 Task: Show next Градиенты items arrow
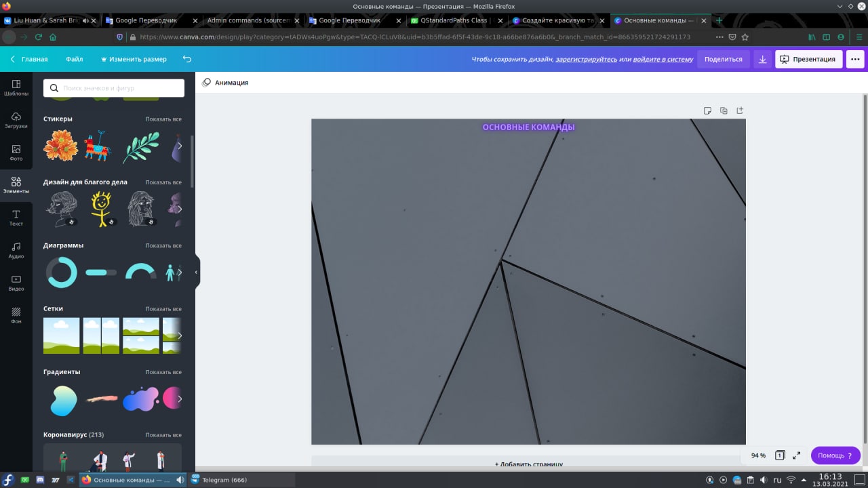coord(180,399)
